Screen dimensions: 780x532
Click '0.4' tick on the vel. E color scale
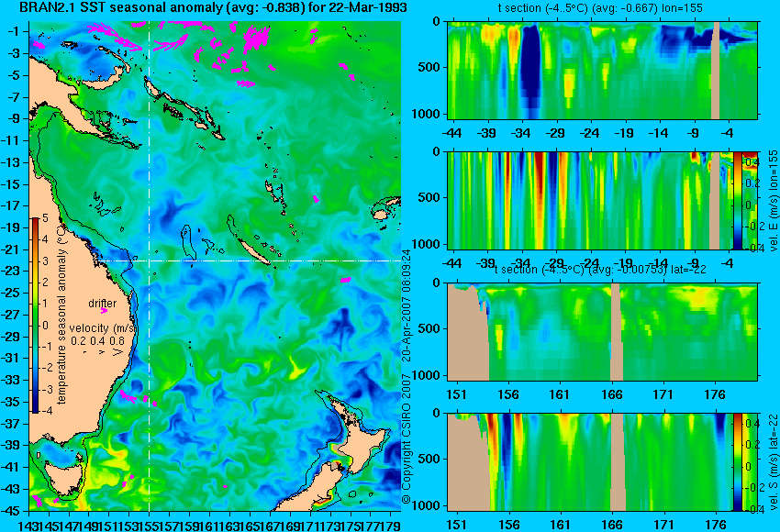[x=752, y=162]
